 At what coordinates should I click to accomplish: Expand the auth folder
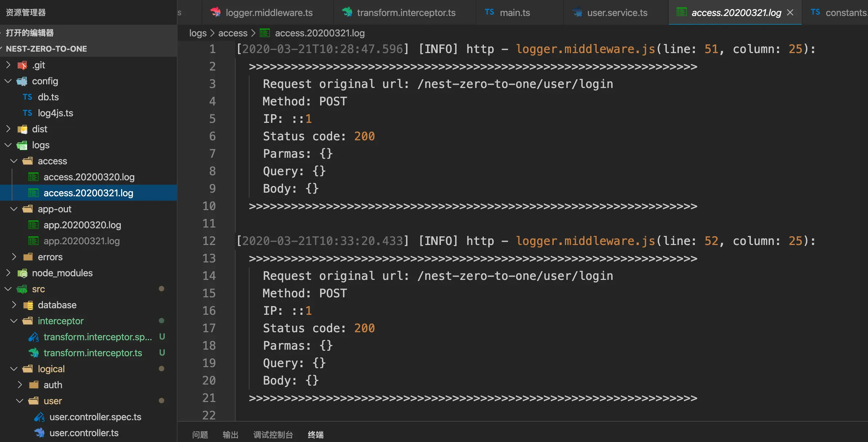click(x=20, y=385)
